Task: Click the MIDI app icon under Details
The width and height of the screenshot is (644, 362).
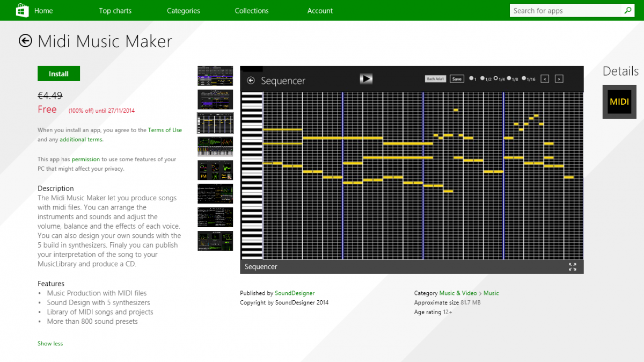Action: point(619,102)
